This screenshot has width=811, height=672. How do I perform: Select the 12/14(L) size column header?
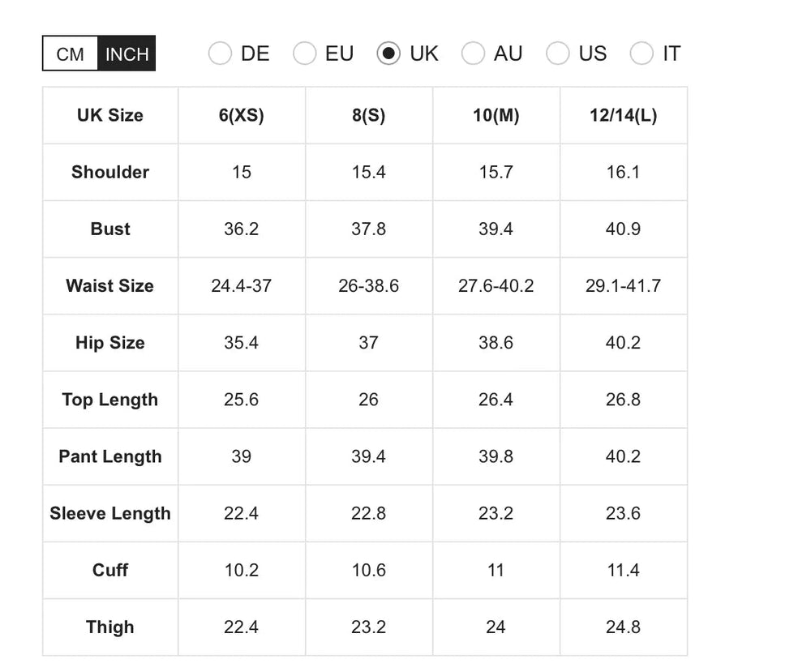pyautogui.click(x=623, y=115)
